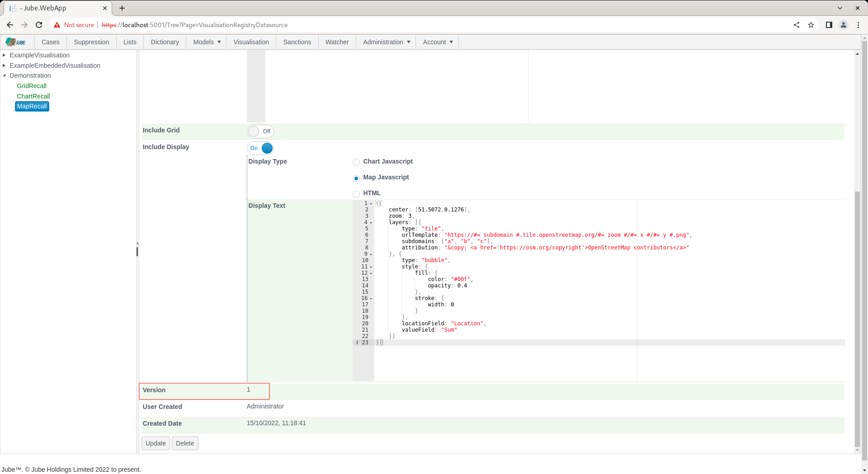Click the Not secure warning icon
This screenshot has width=868, height=474.
coord(57,25)
